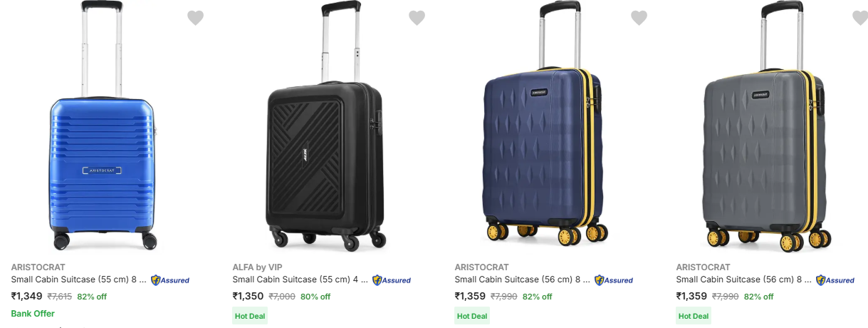Image resolution: width=868 pixels, height=328 pixels.
Task: Click Assured badge on ALFA by VIP listing
Action: click(x=392, y=280)
